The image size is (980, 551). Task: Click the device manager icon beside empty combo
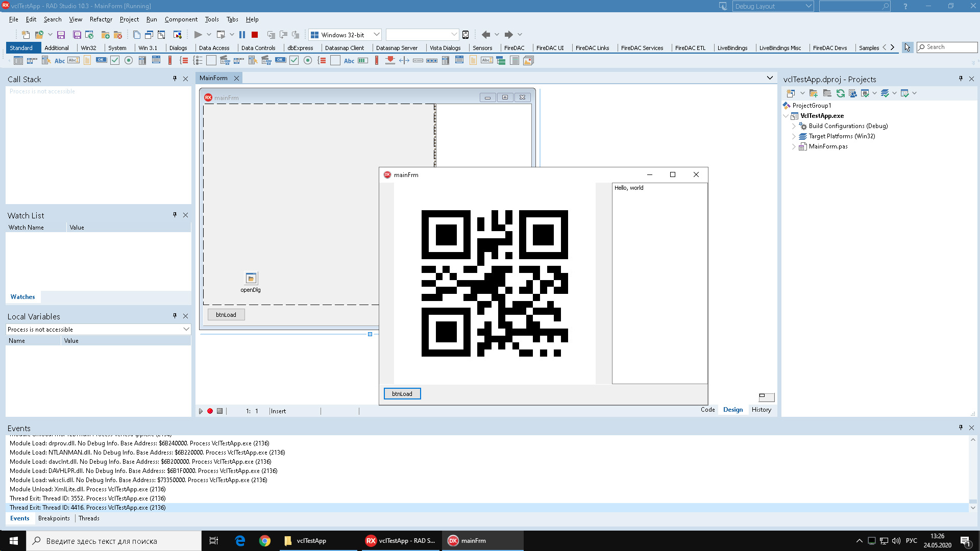(465, 35)
